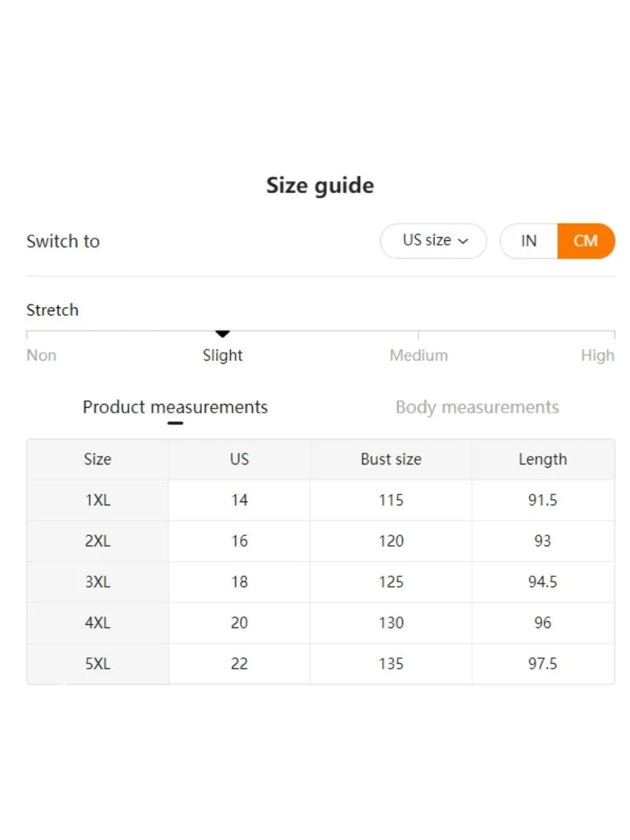This screenshot has height=840, width=630.
Task: Click the US column header
Action: 239,460
